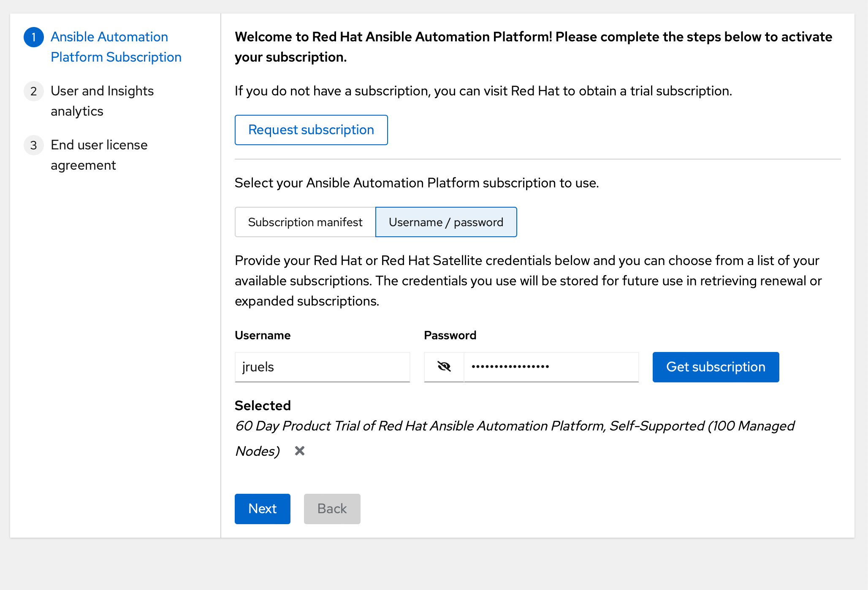Click the Get subscription button
This screenshot has height=590, width=868.
(716, 367)
